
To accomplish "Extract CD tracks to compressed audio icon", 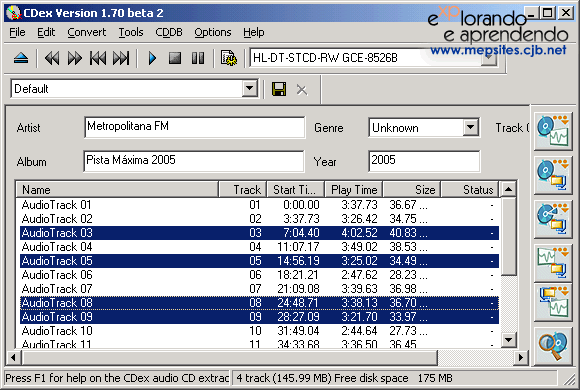I will click(x=553, y=174).
